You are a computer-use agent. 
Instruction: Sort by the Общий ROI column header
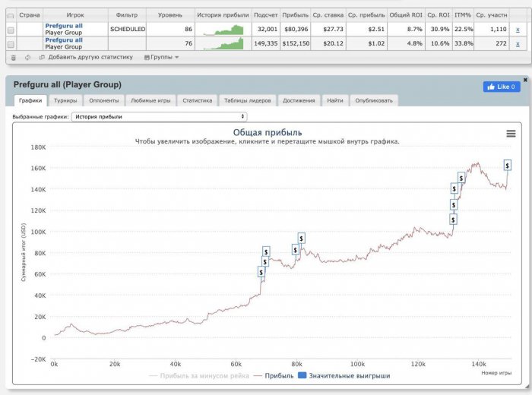click(x=406, y=15)
